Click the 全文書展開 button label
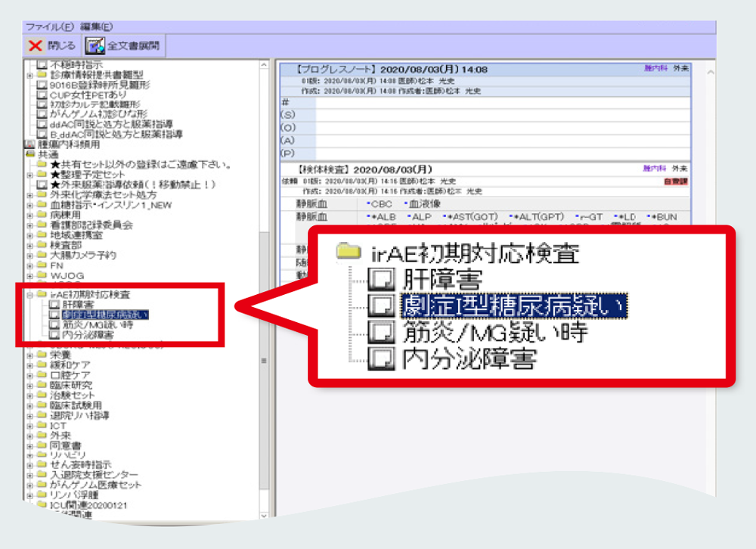Viewport: 756px width, 549px height. click(x=133, y=46)
